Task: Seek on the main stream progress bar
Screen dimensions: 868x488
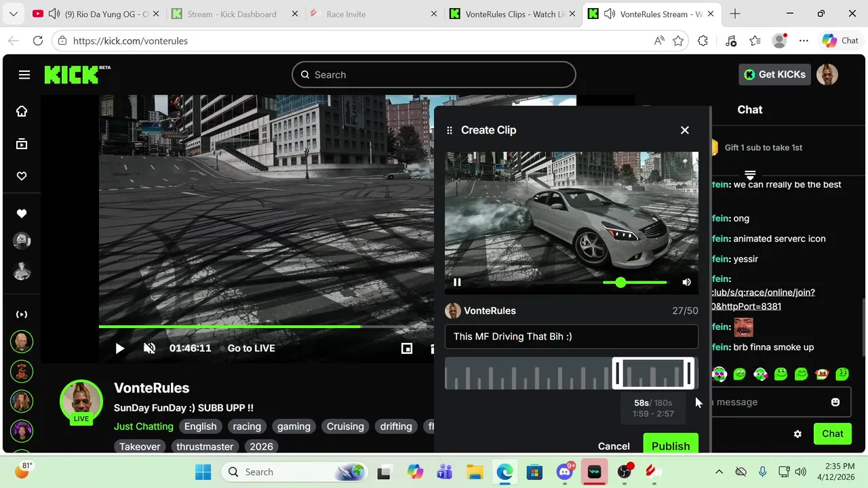Action: tap(267, 327)
